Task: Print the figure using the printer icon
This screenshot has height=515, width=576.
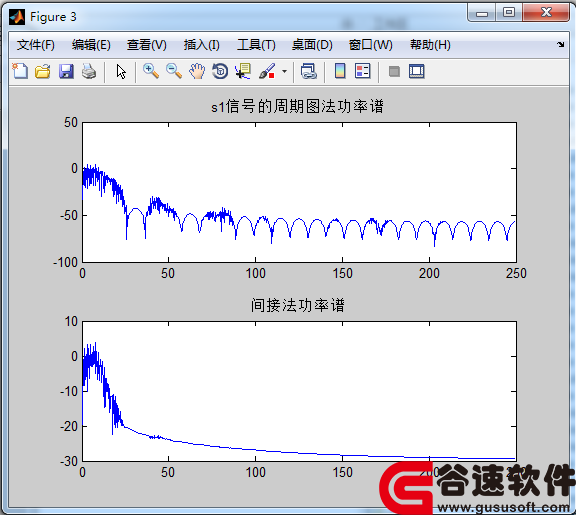Action: point(89,71)
